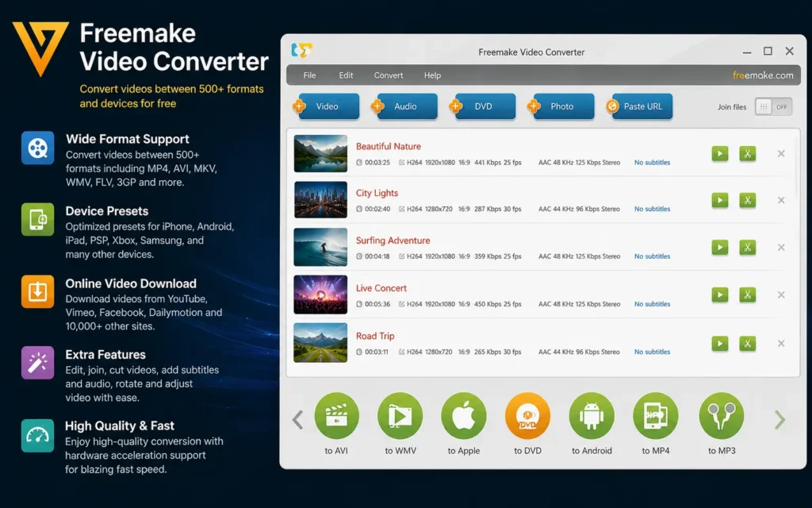Click the Beautiful Nature title
Image resolution: width=812 pixels, height=508 pixels.
click(x=389, y=146)
